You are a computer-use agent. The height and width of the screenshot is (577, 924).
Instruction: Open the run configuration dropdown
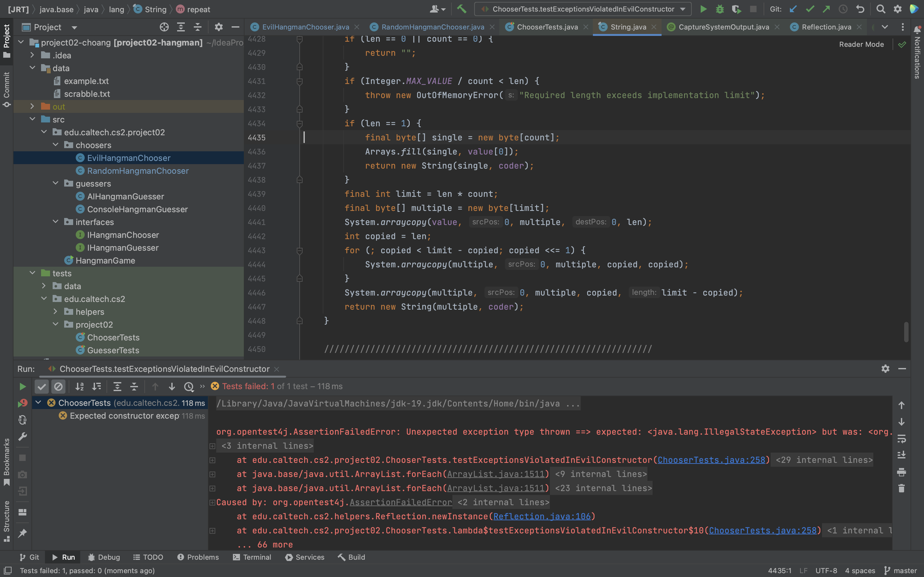pyautogui.click(x=683, y=9)
